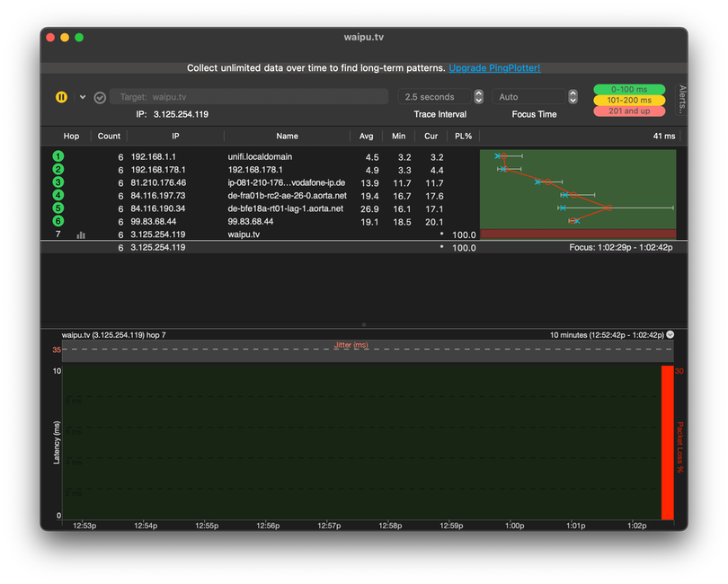Viewport: 728px width, 584px height.
Task: Click the Target waipu.tv input field
Action: 249,96
